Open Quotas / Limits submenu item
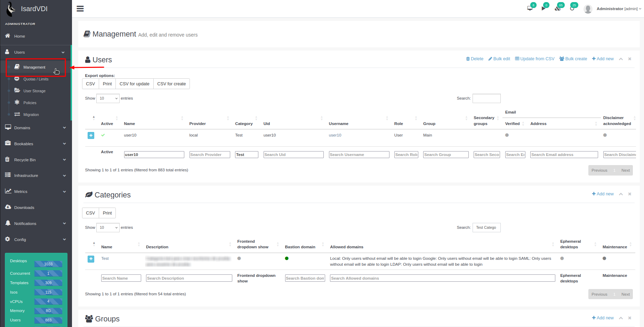 [36, 79]
